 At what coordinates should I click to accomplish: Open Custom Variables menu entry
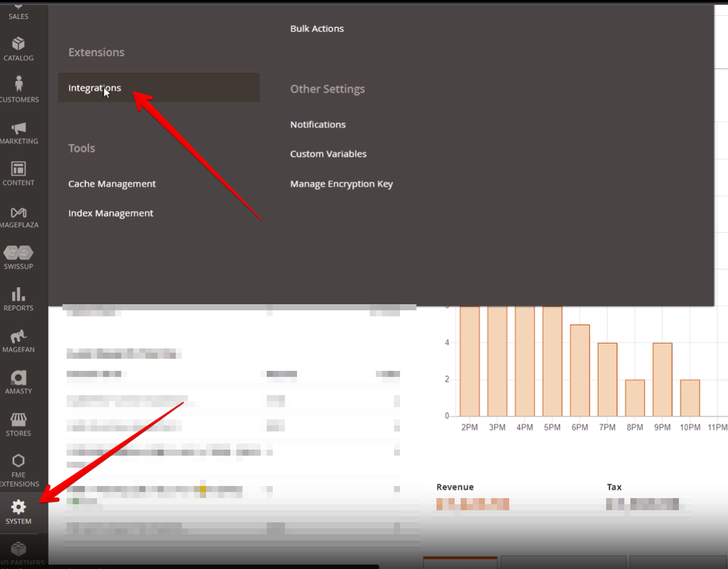(329, 154)
